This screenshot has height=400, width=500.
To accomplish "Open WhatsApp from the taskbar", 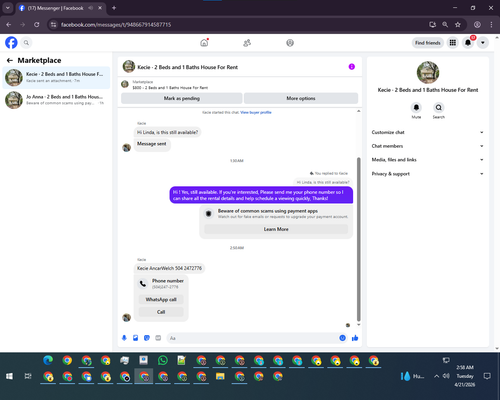I will click(163, 360).
